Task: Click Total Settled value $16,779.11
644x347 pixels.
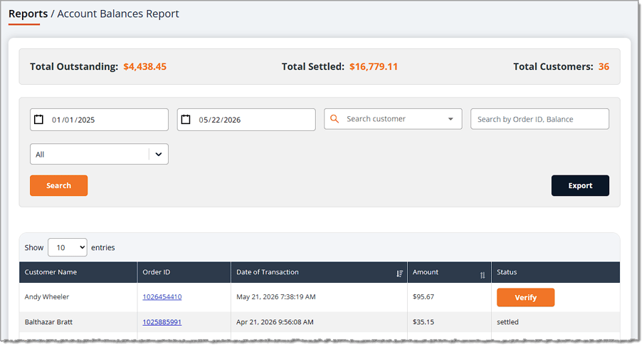Action: click(374, 66)
